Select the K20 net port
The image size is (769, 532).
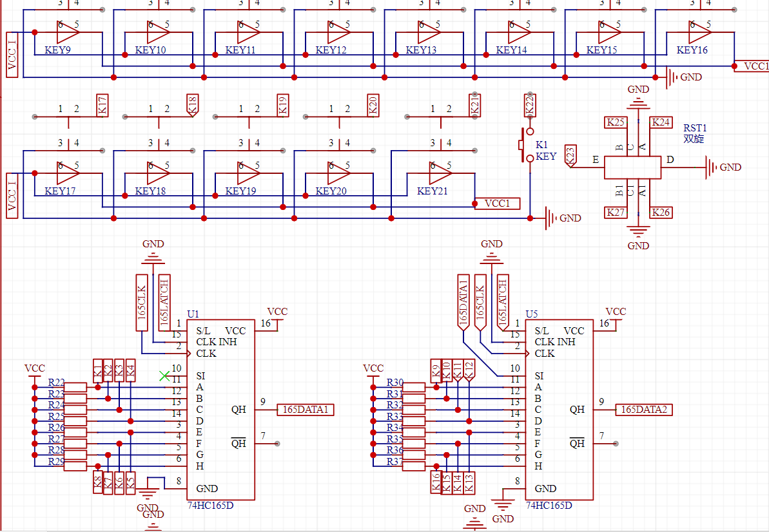coord(373,106)
